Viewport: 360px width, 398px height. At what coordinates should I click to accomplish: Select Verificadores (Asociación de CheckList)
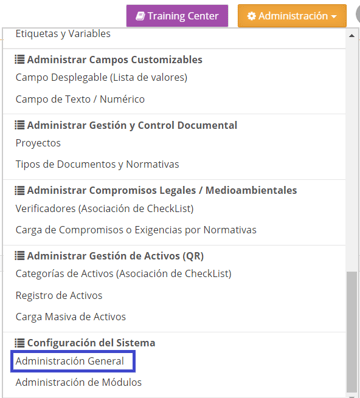[105, 209]
